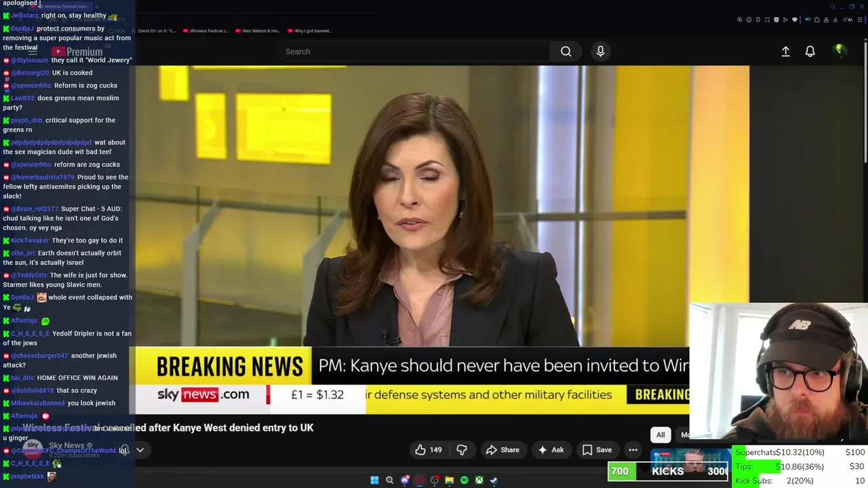Click the YouTube search magnifier button

pos(566,52)
